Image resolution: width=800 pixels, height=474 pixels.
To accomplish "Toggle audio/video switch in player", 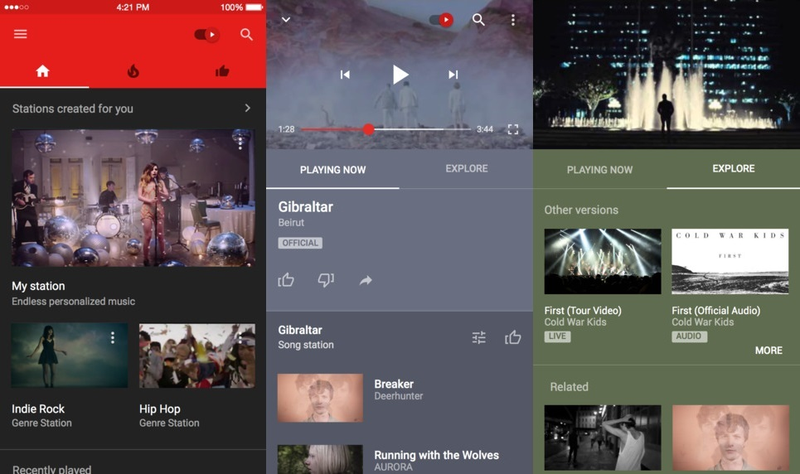I will point(441,20).
